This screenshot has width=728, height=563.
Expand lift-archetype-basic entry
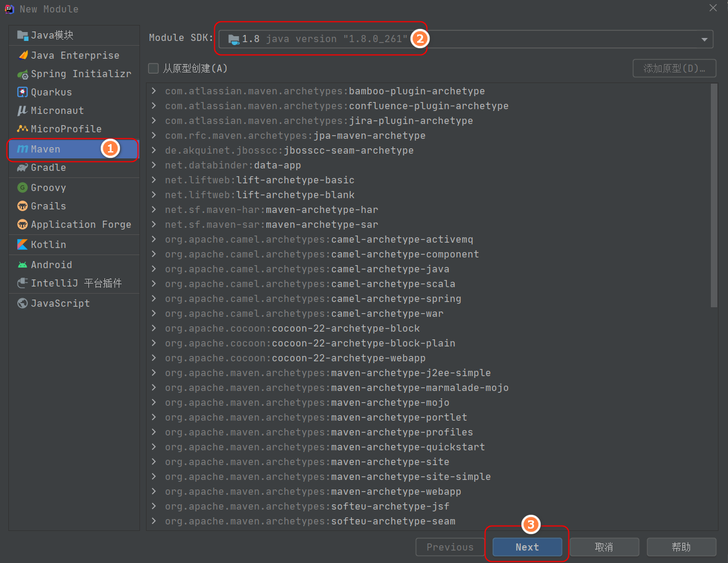click(x=154, y=180)
